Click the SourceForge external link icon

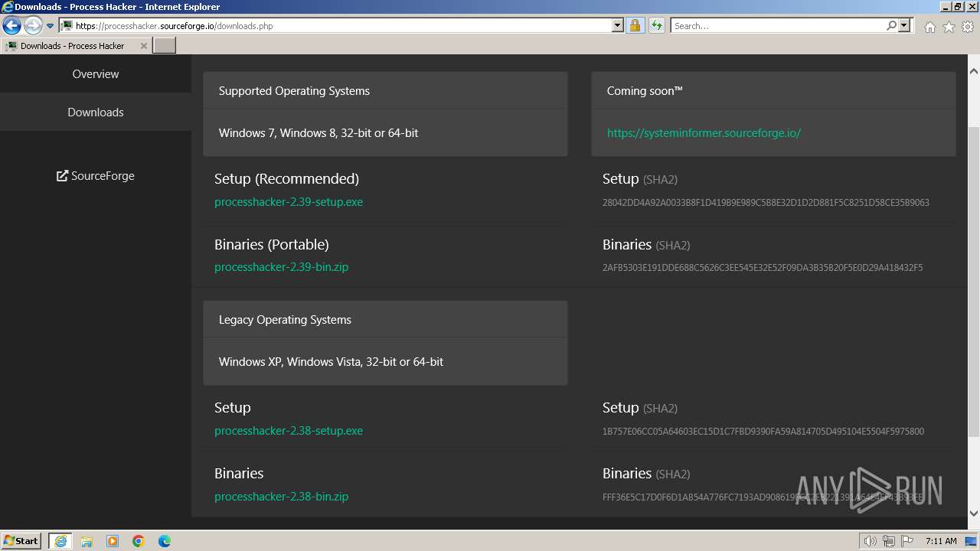62,176
